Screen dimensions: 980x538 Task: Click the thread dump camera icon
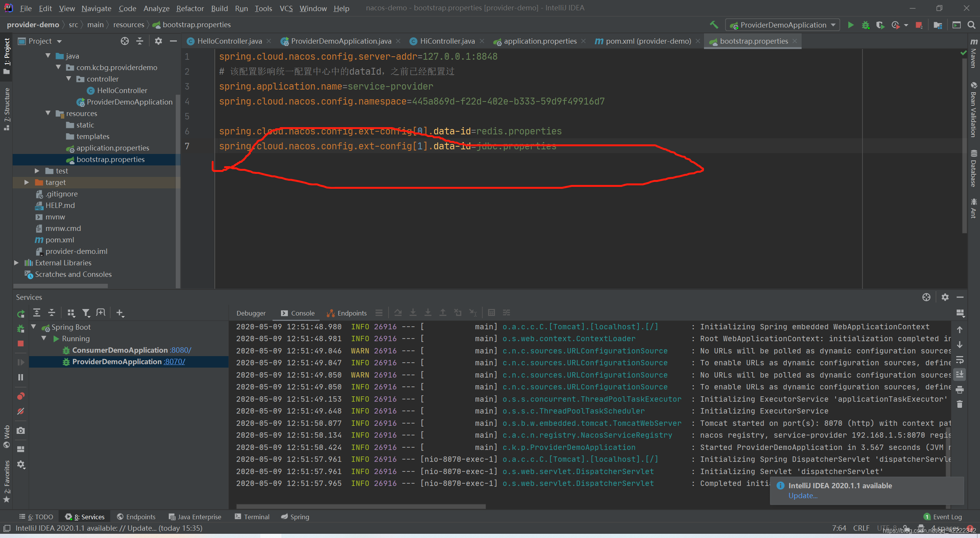[21, 430]
